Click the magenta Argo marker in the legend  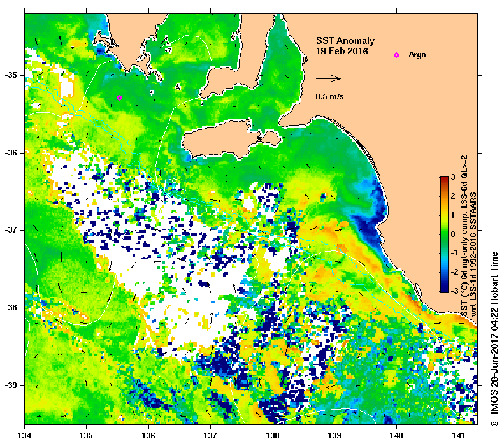click(396, 55)
